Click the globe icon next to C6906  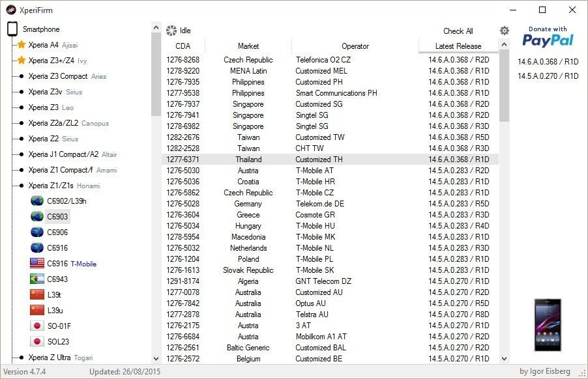(37, 232)
